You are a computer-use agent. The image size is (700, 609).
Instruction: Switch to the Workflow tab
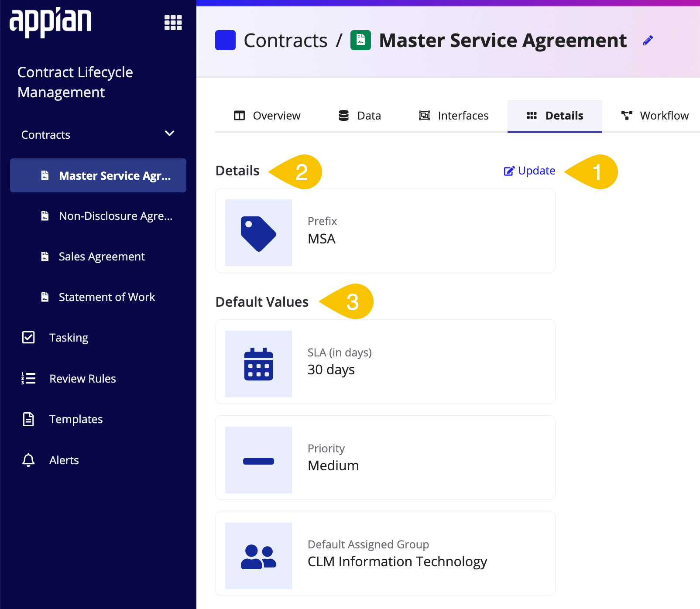655,116
